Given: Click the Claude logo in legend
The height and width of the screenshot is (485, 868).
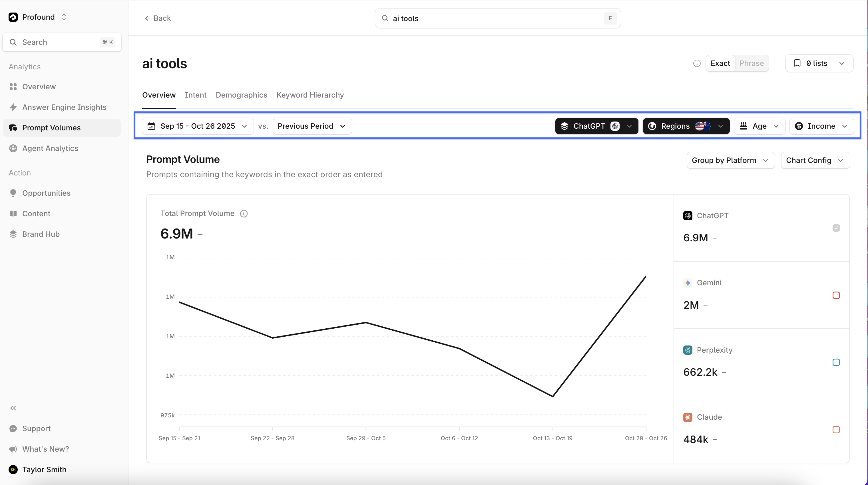Looking at the screenshot, I should [688, 417].
